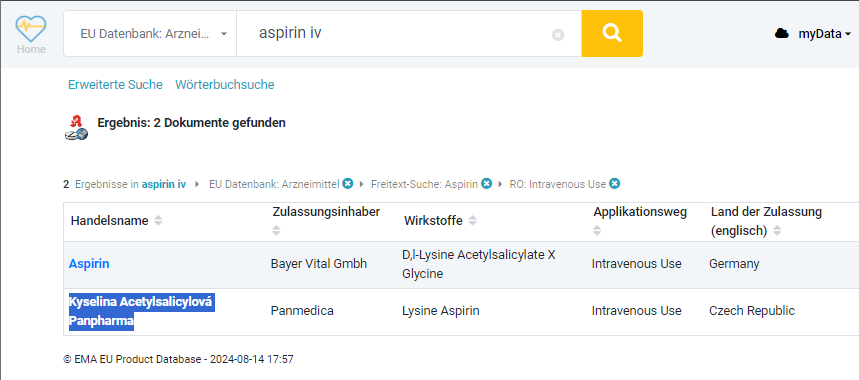
Task: Click the Bayer Vital Gmbh cell
Action: 319,264
